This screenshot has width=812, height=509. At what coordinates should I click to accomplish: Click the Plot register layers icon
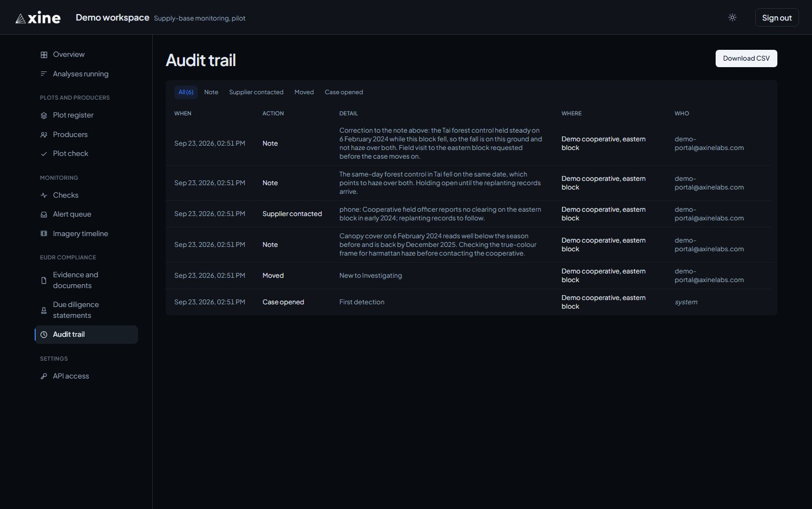click(44, 115)
